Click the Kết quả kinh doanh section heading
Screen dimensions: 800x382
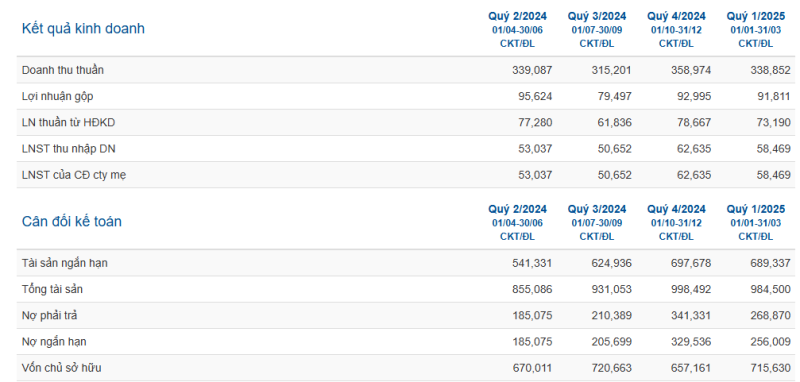(83, 29)
